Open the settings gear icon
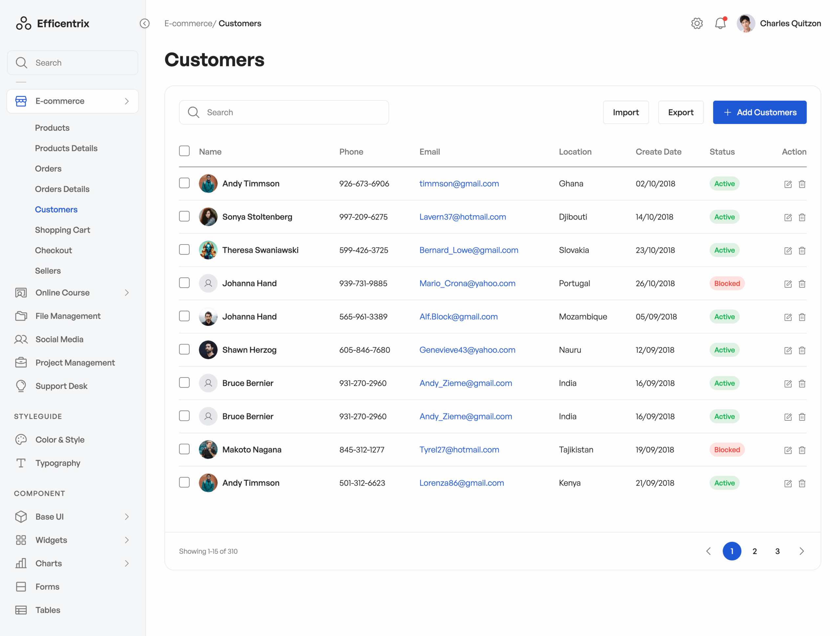 click(697, 24)
